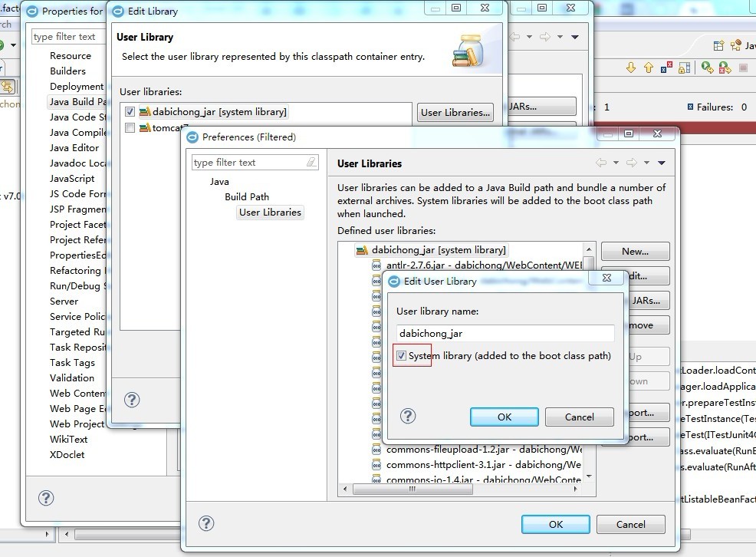756x557 pixels.
Task: Open Properties dialog forward history dropdown
Action: click(x=560, y=37)
